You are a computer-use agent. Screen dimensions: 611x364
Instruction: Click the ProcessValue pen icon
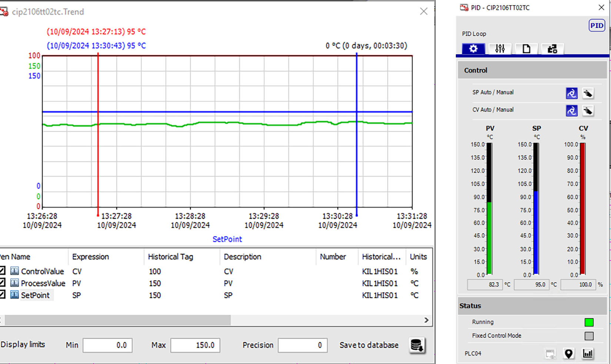point(14,283)
